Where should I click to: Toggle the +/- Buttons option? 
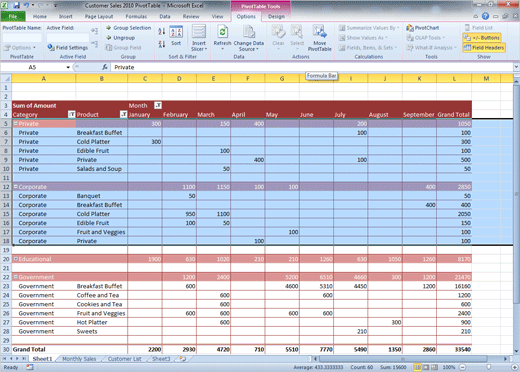point(482,38)
